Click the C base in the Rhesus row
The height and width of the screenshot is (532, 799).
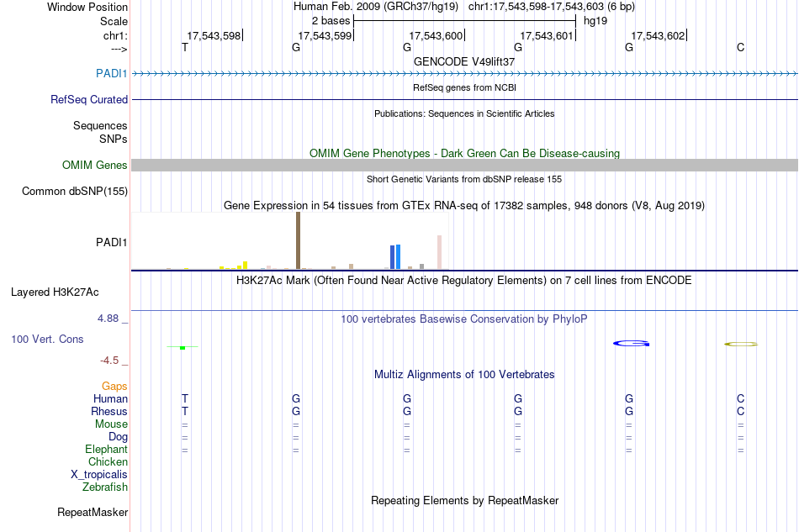tap(740, 411)
